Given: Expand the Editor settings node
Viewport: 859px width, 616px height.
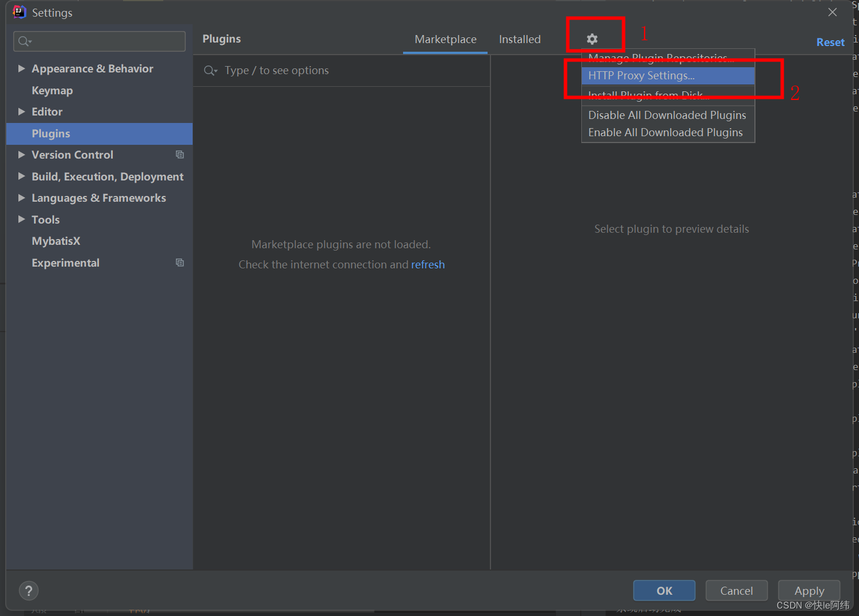Looking at the screenshot, I should 21,111.
